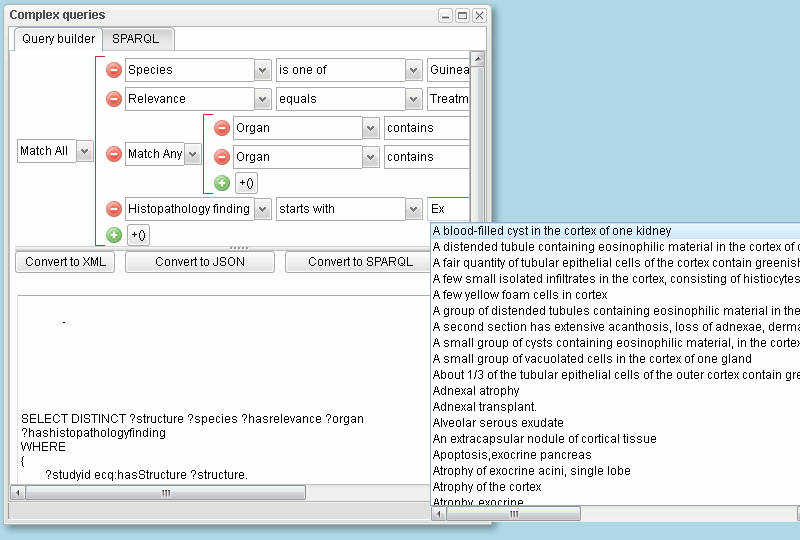Image resolution: width=800 pixels, height=540 pixels.
Task: Remove the second Organ condition
Action: click(x=222, y=157)
